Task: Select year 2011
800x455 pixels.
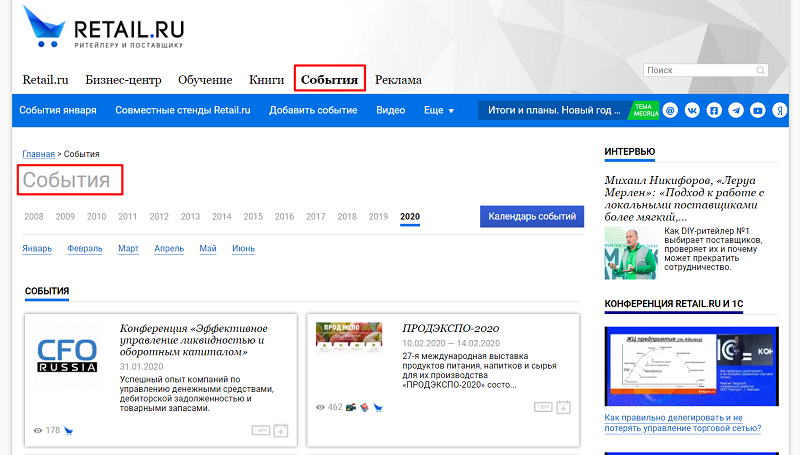Action: click(x=128, y=216)
